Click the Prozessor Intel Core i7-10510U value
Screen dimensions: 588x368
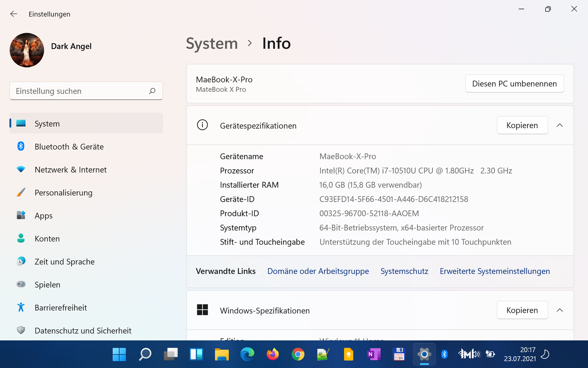coord(416,171)
